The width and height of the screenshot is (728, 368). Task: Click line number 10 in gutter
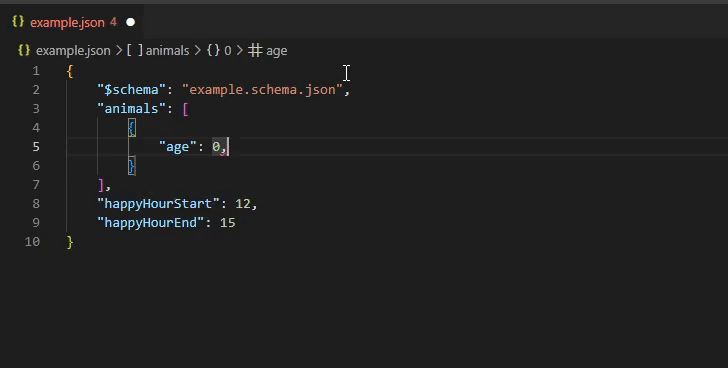[32, 242]
